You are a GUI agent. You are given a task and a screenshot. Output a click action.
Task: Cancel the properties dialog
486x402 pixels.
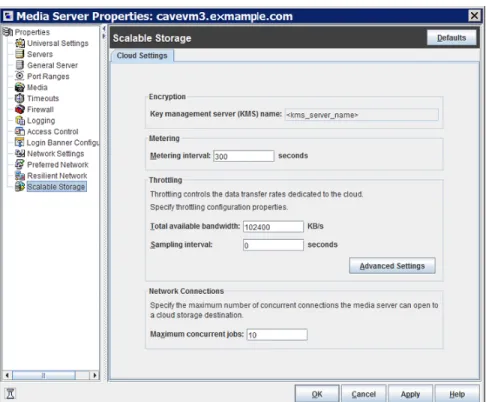pyautogui.click(x=364, y=394)
